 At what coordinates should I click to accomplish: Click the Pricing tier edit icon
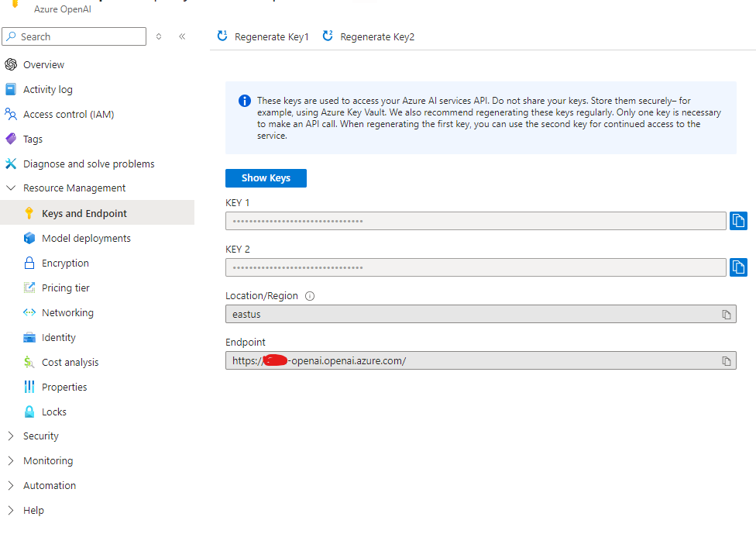pos(29,288)
